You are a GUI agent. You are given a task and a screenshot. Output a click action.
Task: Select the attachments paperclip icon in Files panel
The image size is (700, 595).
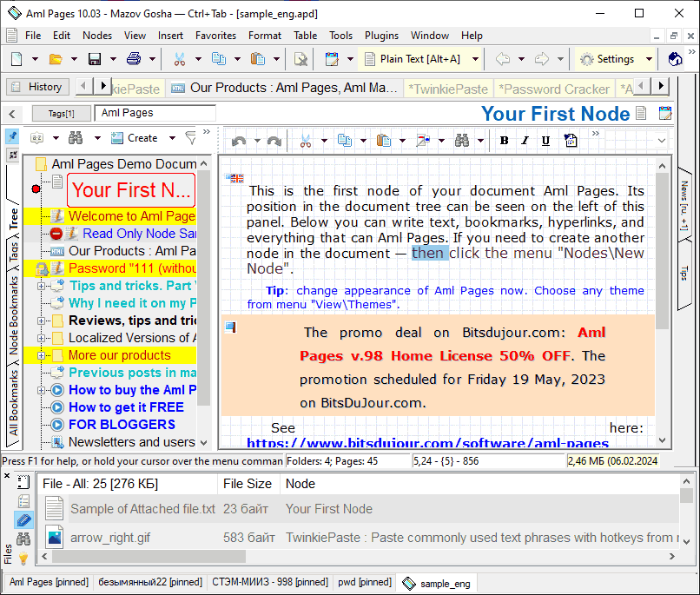click(x=23, y=520)
